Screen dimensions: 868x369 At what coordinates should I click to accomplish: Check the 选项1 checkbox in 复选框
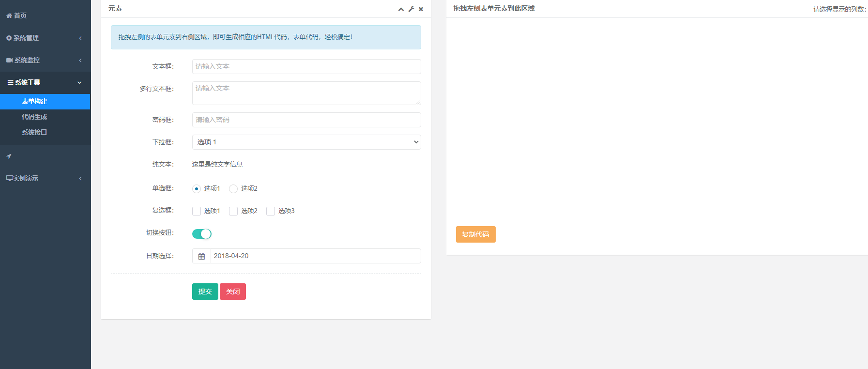197,211
